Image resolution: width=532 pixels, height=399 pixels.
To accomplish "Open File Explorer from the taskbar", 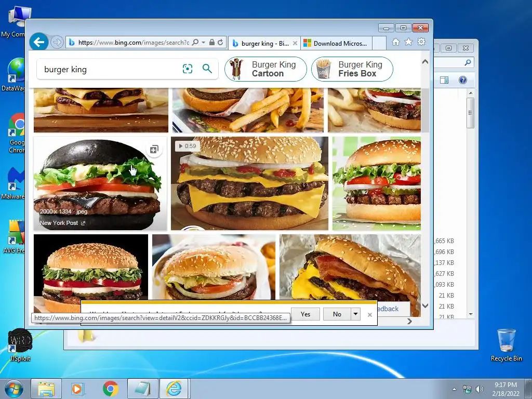I will point(46,389).
